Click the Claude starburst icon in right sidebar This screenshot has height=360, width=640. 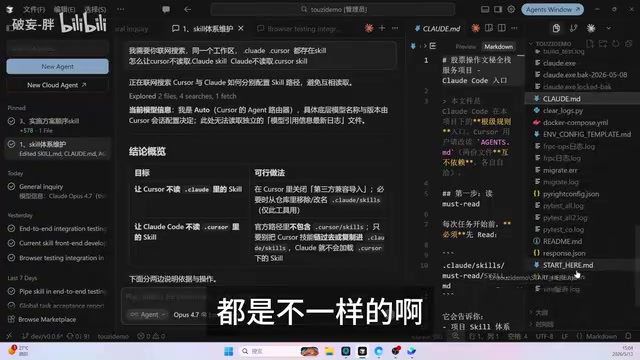click(x=591, y=28)
